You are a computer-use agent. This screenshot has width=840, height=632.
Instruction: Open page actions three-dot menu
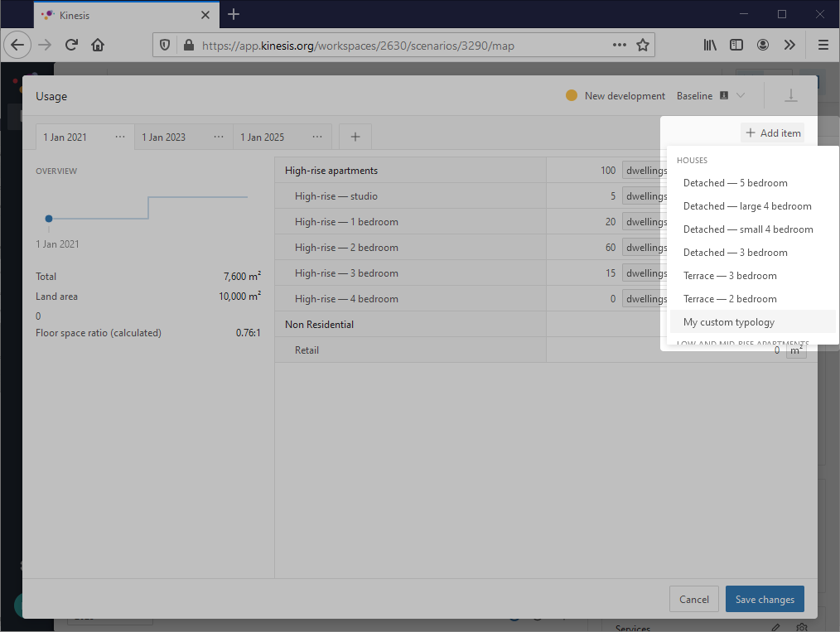pyautogui.click(x=620, y=45)
